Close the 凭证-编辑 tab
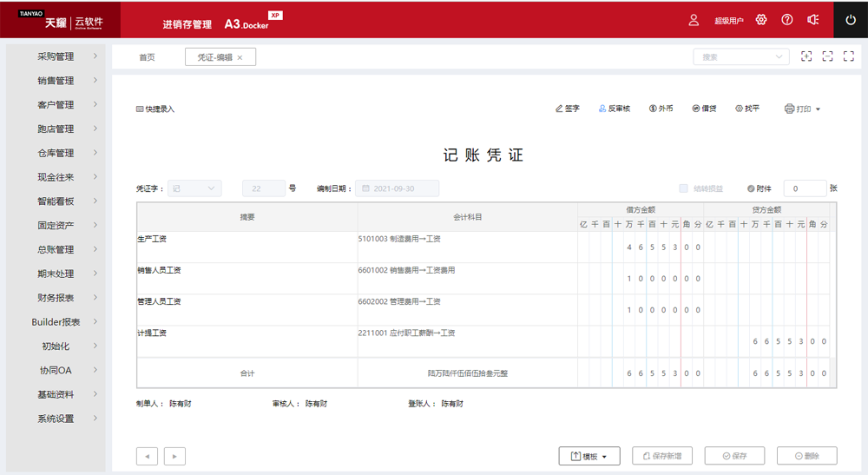This screenshot has height=475, width=868. point(240,57)
